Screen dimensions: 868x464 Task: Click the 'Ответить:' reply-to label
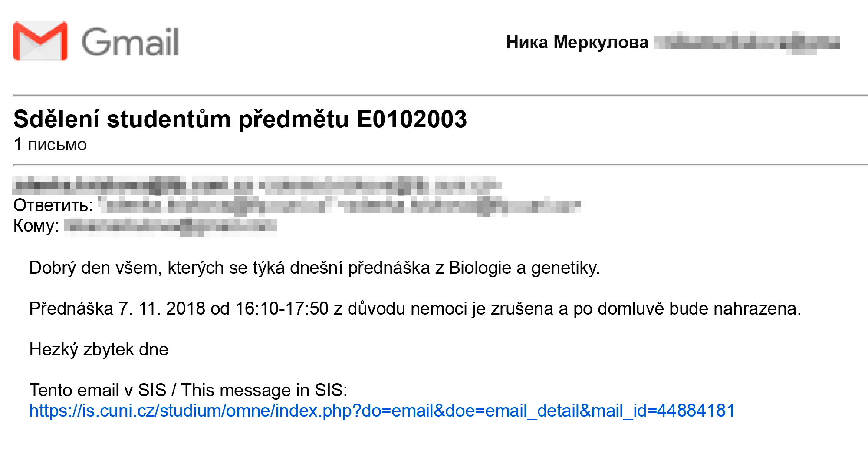click(x=53, y=205)
